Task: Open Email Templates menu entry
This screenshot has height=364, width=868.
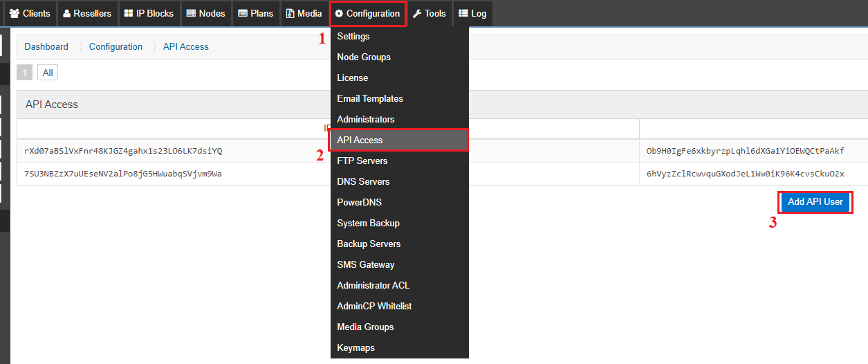Action: (369, 98)
